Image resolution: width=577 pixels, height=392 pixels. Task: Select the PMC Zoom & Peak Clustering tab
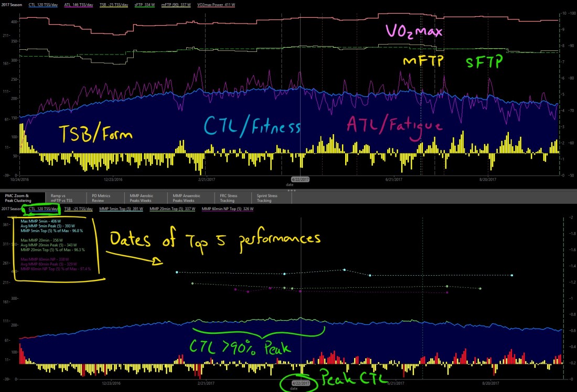[x=20, y=198]
